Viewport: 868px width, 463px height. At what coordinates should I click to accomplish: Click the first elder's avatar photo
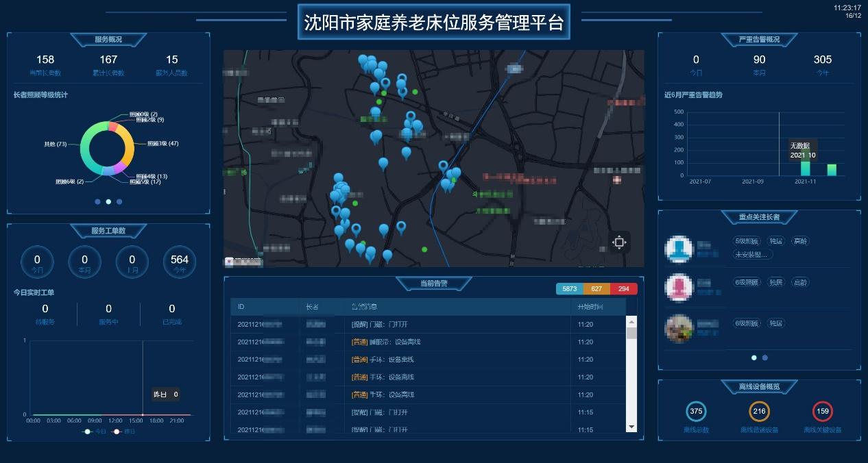click(x=679, y=249)
